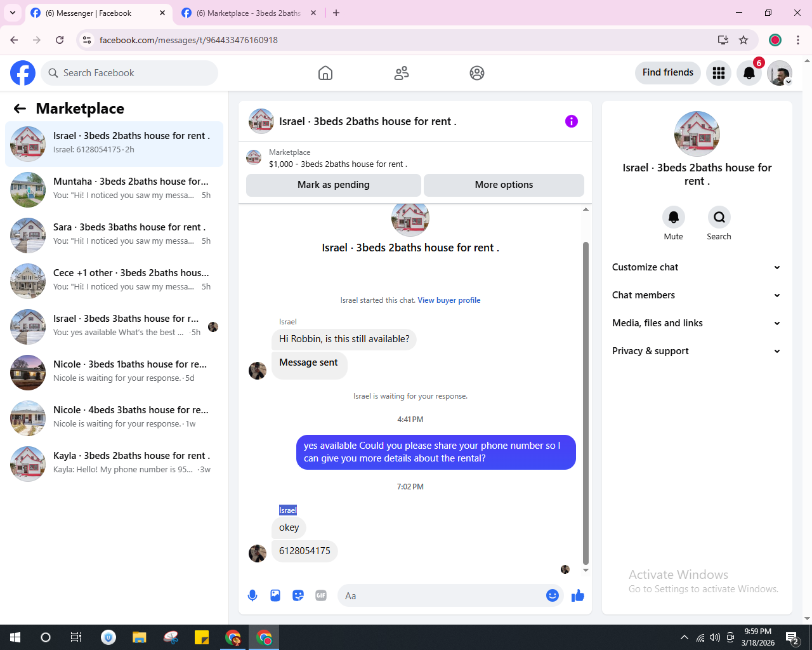Click the 'okey' message bubble
This screenshot has height=650, width=812.
[x=289, y=527]
